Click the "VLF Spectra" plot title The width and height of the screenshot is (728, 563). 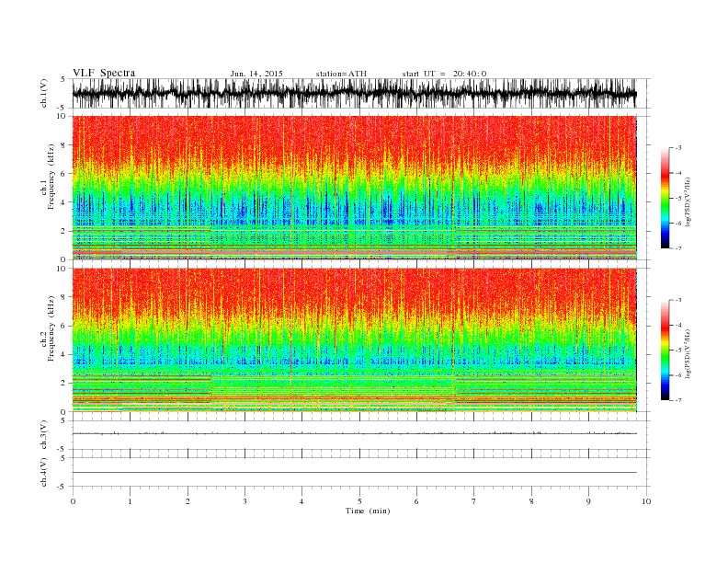click(104, 73)
